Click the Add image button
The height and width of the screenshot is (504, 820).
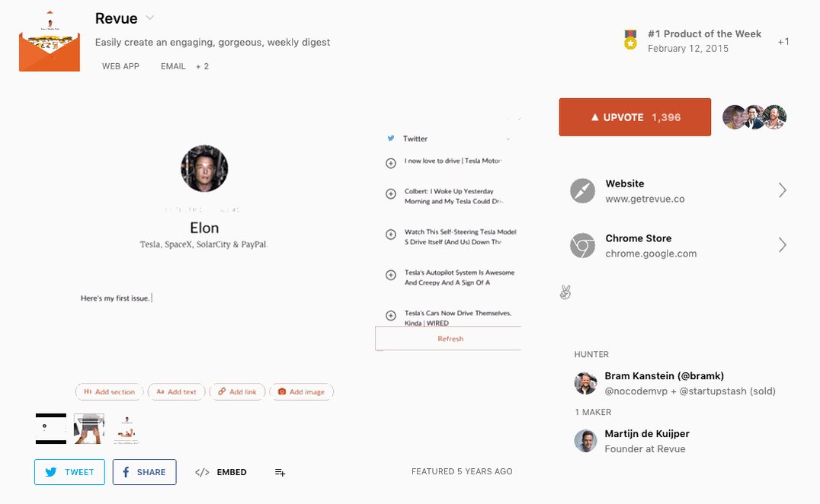coord(302,392)
